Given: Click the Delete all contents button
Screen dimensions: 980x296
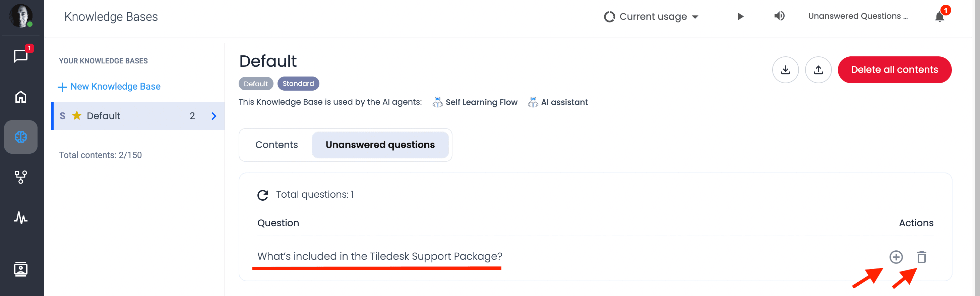Looking at the screenshot, I should click(895, 70).
